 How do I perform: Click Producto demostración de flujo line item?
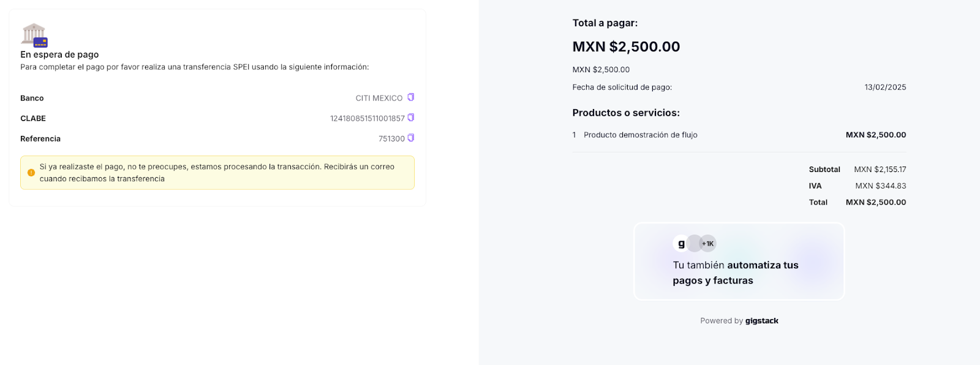[x=641, y=135]
